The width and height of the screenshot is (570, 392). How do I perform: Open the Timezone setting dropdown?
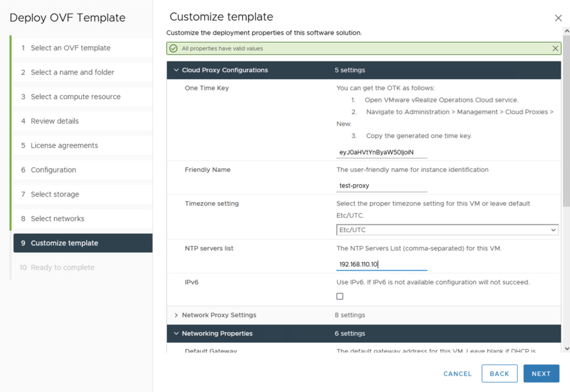coord(447,230)
